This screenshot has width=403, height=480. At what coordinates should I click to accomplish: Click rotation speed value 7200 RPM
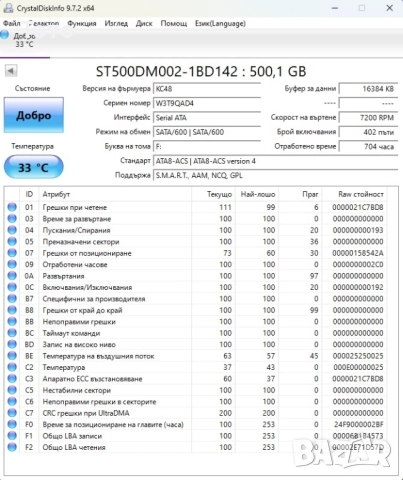tap(368, 118)
